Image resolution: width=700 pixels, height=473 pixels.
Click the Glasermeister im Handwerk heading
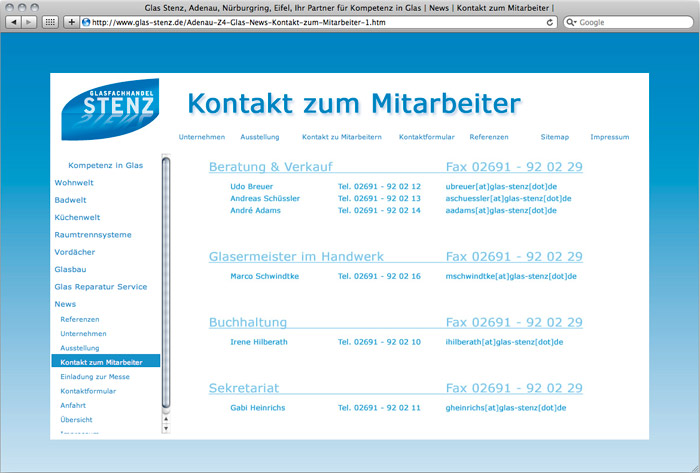296,256
